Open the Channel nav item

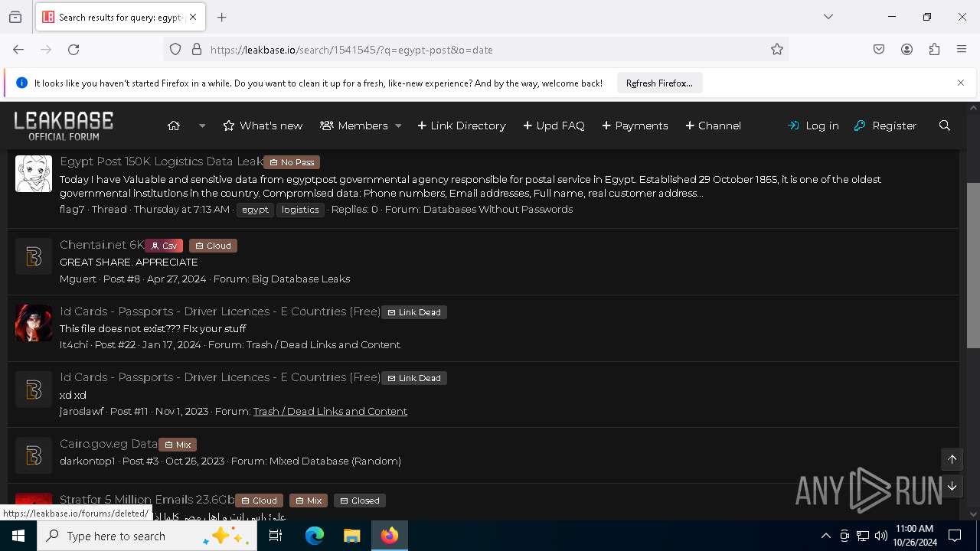[713, 126]
